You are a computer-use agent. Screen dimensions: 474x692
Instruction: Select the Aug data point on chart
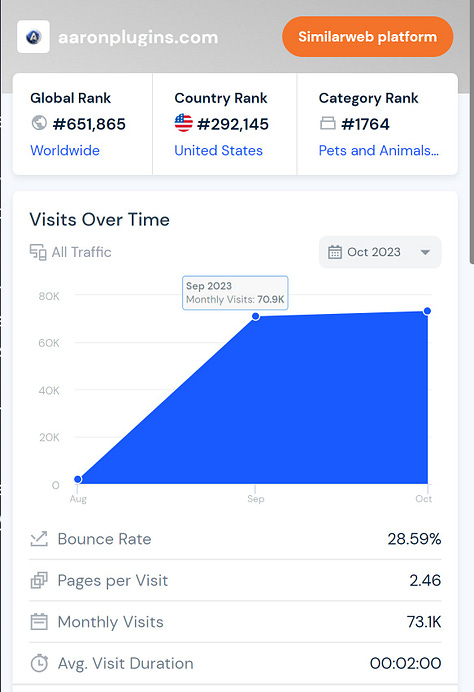pos(78,479)
